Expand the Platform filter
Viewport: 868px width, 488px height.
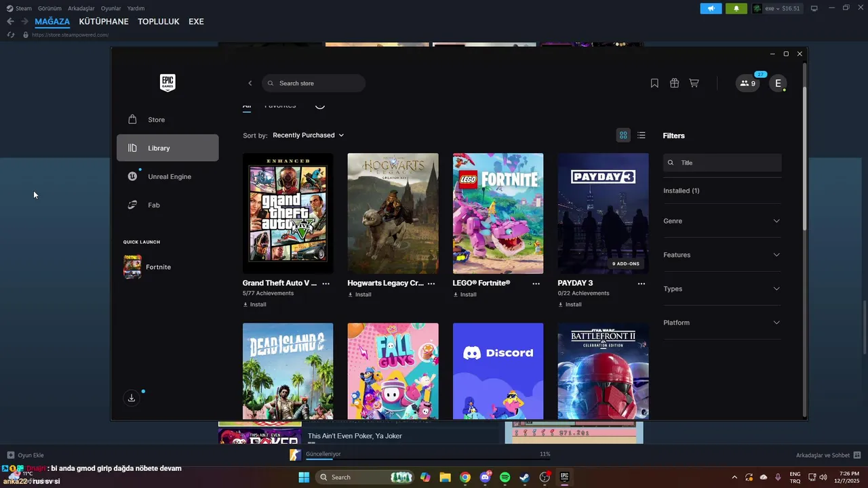pyautogui.click(x=722, y=323)
